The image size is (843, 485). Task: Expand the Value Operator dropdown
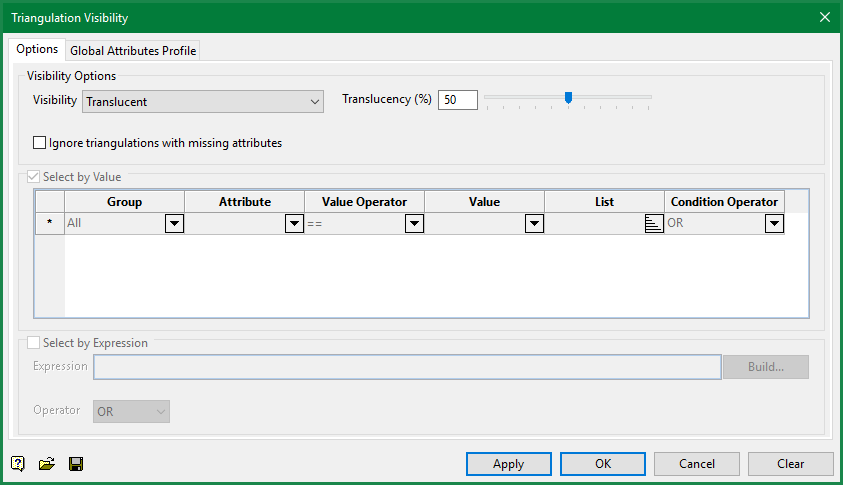(x=414, y=224)
